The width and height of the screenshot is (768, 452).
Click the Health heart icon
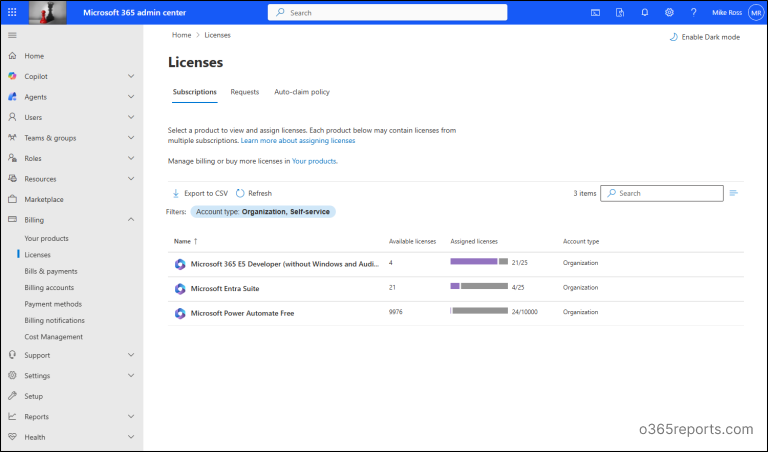pyautogui.click(x=12, y=436)
